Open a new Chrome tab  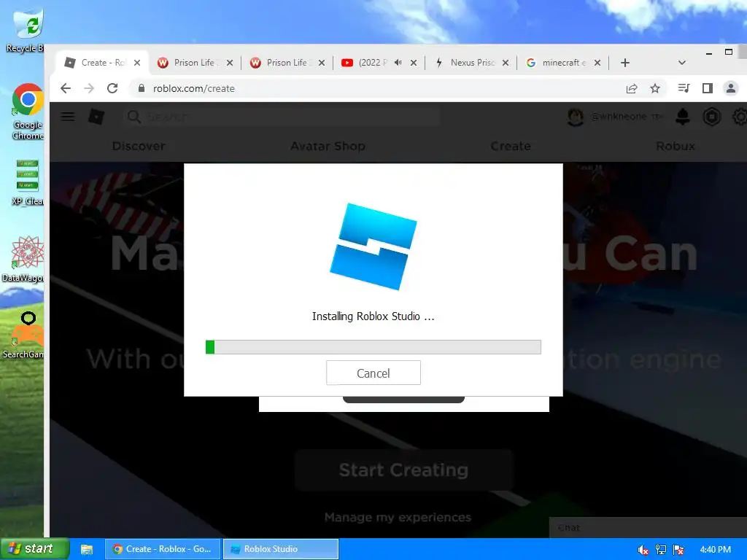tap(625, 63)
